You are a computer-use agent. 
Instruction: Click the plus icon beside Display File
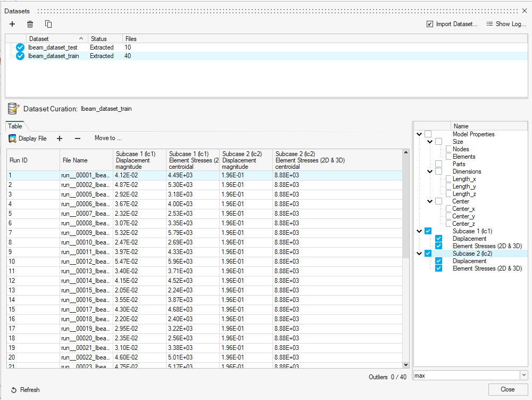pyautogui.click(x=60, y=138)
